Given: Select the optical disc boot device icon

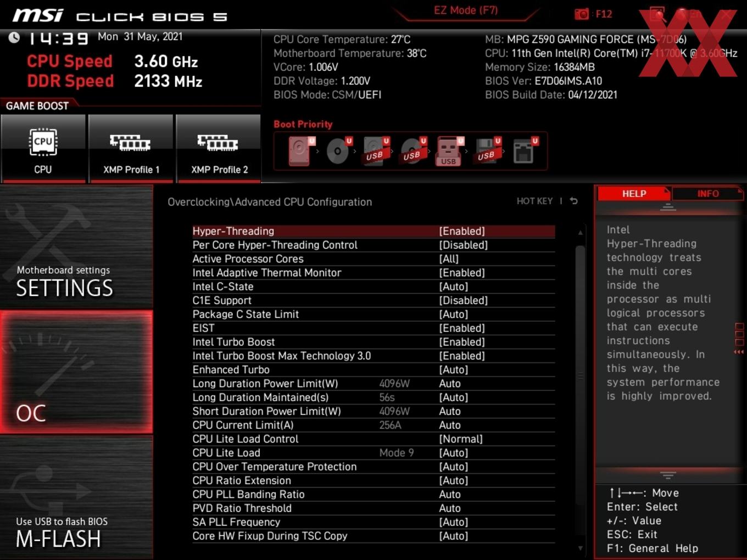Looking at the screenshot, I should tap(338, 151).
